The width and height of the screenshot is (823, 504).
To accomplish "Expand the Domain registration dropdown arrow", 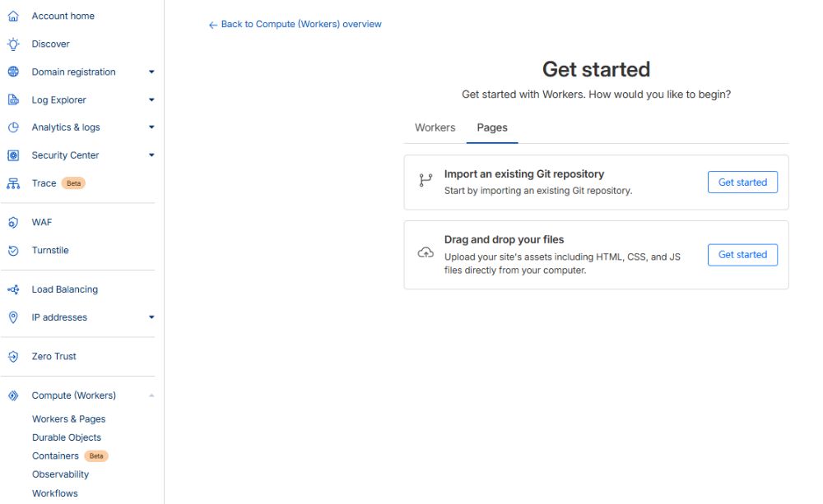I will point(151,72).
